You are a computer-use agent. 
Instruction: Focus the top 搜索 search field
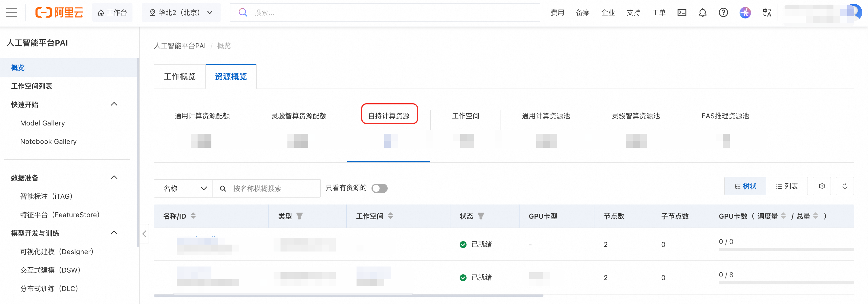click(385, 12)
